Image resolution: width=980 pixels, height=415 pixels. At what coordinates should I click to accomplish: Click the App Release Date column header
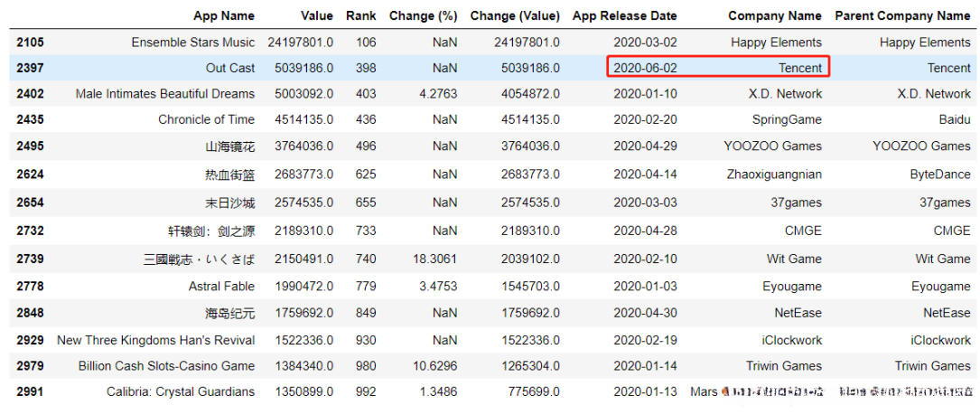coord(624,16)
